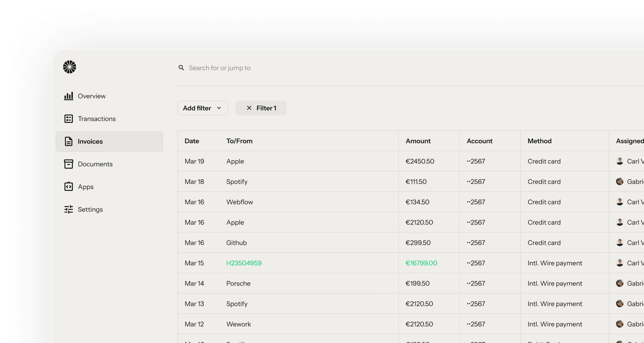Image resolution: width=644 pixels, height=343 pixels.
Task: Click Gabriel's avatar on the Spotify Mar 18 row
Action: [x=620, y=182]
